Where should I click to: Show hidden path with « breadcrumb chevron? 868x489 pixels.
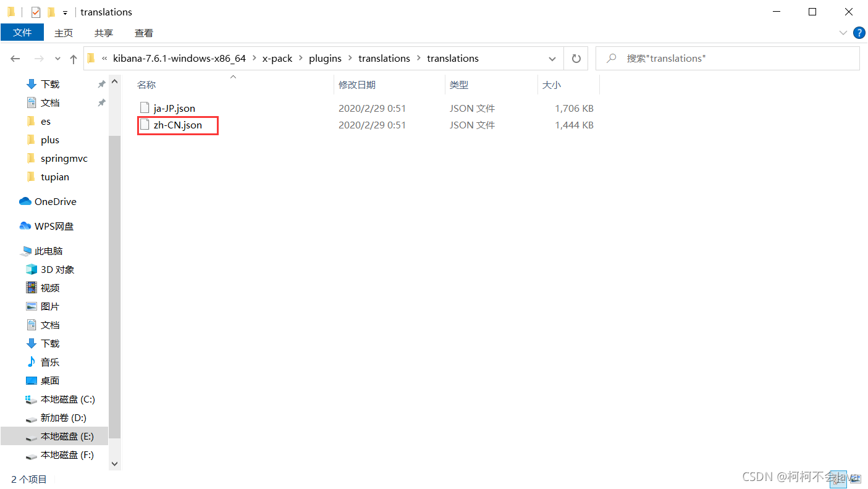pyautogui.click(x=104, y=59)
